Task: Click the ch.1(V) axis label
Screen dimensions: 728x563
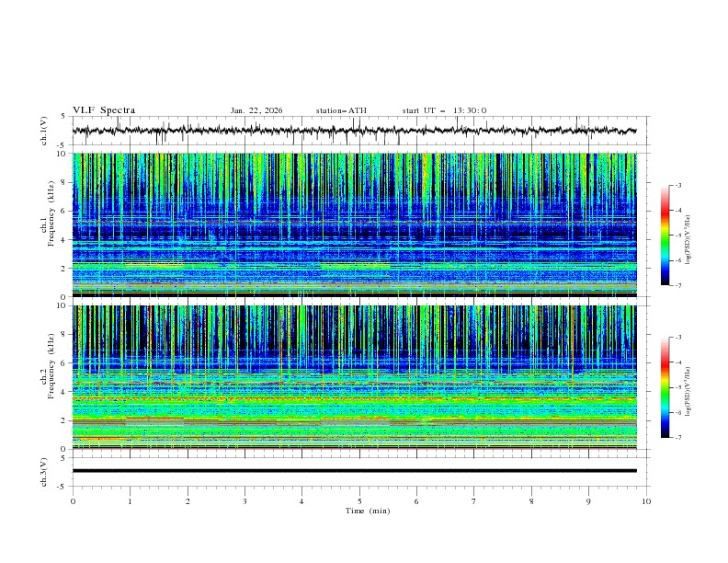Action: pos(43,131)
